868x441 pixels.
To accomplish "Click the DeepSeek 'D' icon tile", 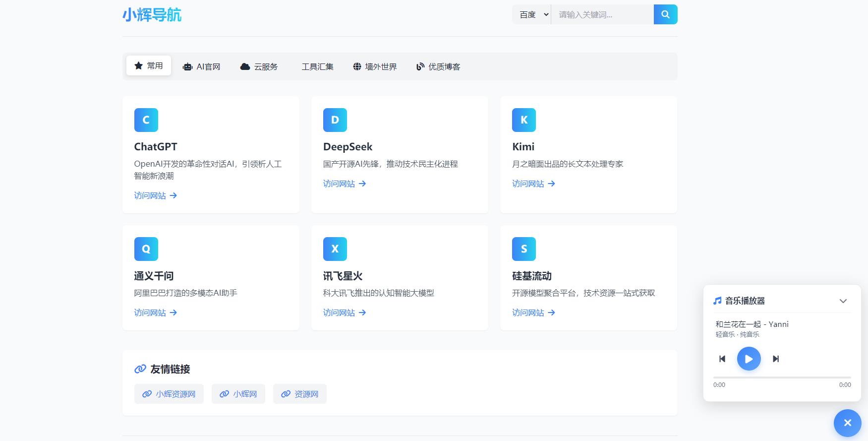I will tap(335, 120).
